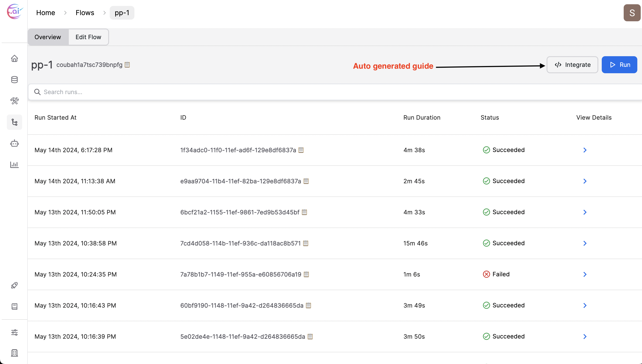Select the flows icon in sidebar
The image size is (642, 364).
14,122
